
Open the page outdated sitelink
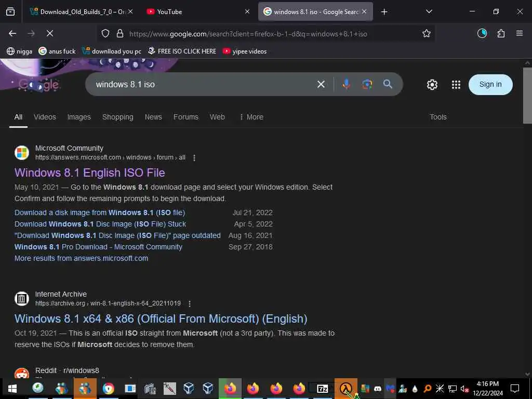click(x=117, y=235)
